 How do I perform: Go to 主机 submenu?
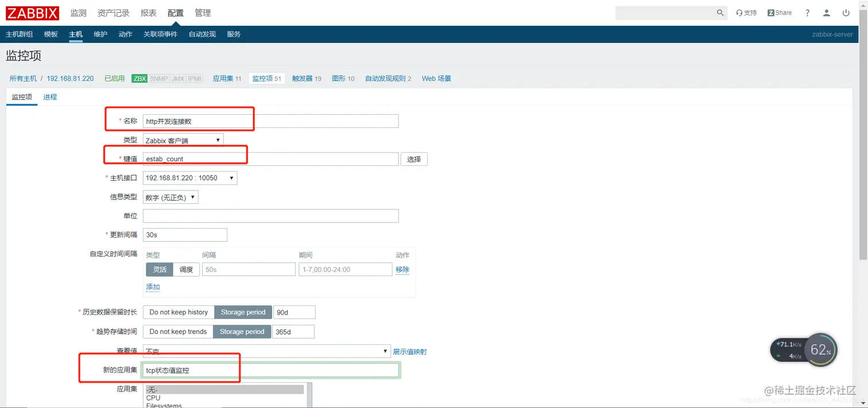click(76, 34)
